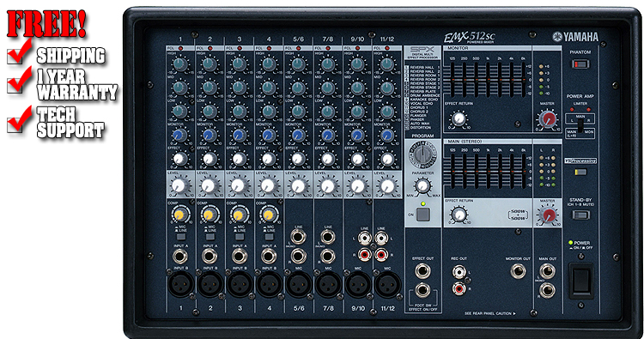Click the red Monitor Master knob

(548, 119)
